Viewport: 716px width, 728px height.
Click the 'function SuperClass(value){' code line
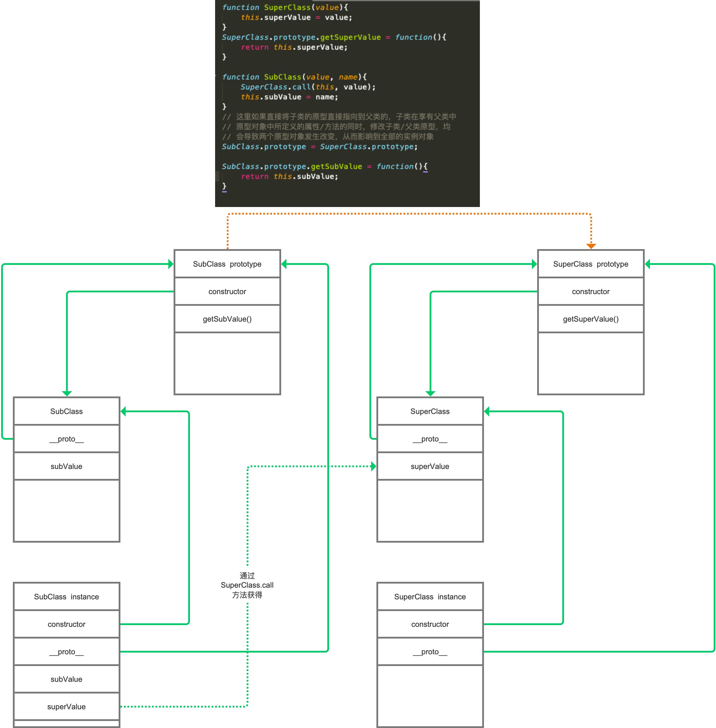coord(285,7)
